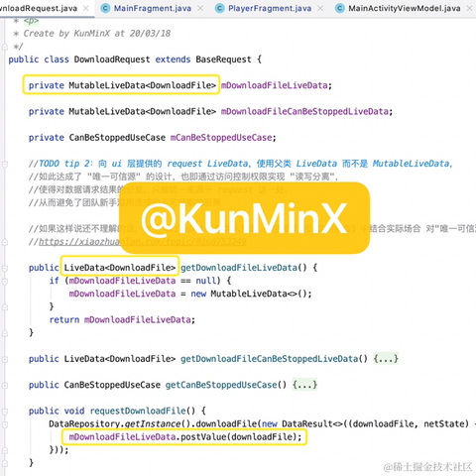
Task: Unfold the {...} after getDownloadFileCanBeStoppedLiveData()
Action: tap(386, 359)
